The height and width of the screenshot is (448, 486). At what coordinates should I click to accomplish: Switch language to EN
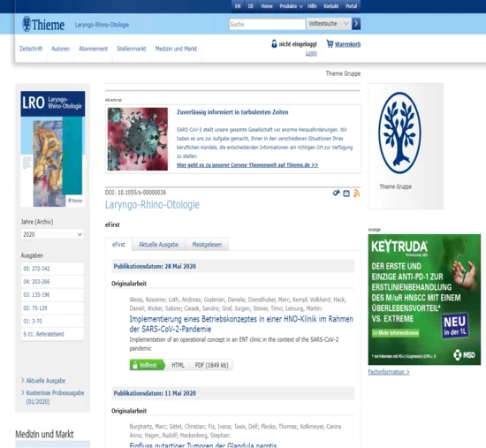238,6
